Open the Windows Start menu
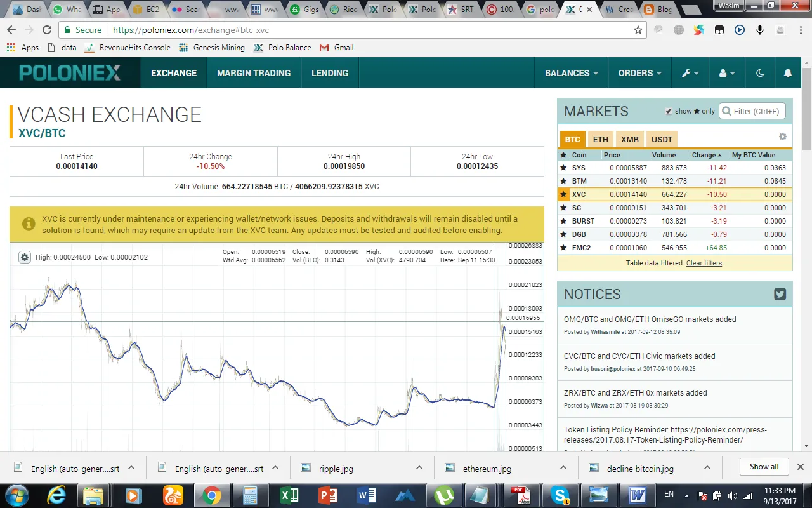 pyautogui.click(x=16, y=495)
